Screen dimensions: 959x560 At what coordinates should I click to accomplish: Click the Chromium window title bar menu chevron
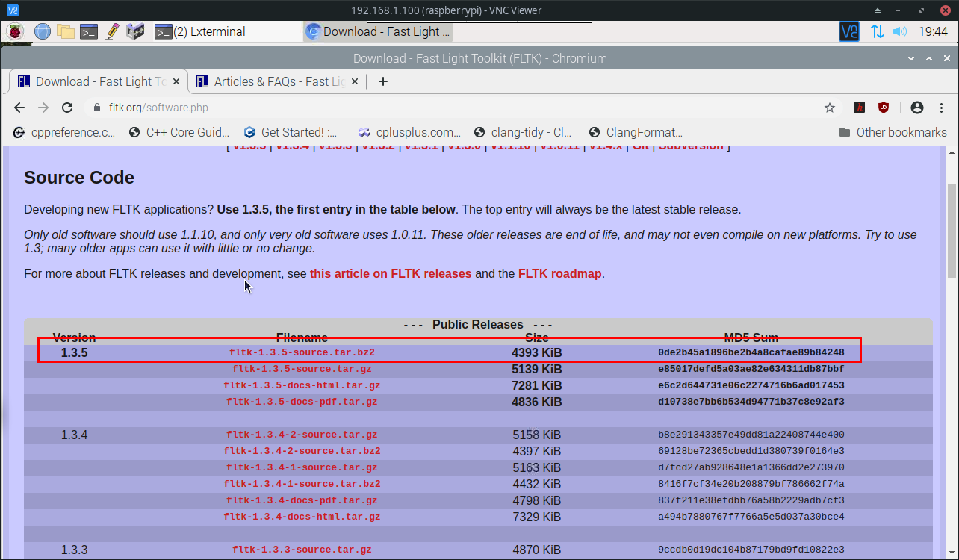[910, 58]
